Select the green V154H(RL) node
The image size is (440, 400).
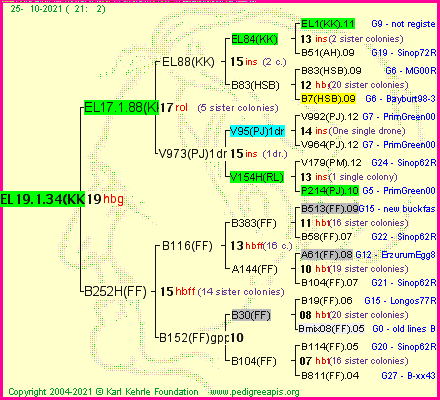tap(257, 177)
